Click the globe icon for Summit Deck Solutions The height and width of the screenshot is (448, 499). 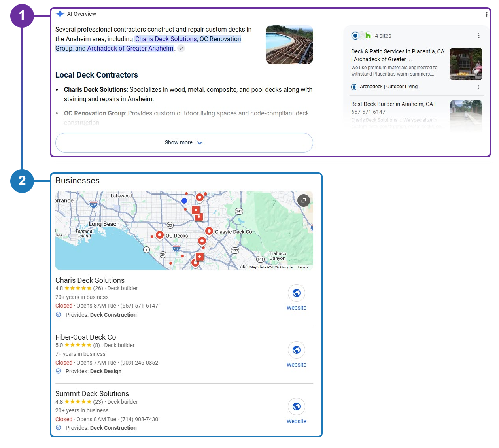[x=297, y=406]
